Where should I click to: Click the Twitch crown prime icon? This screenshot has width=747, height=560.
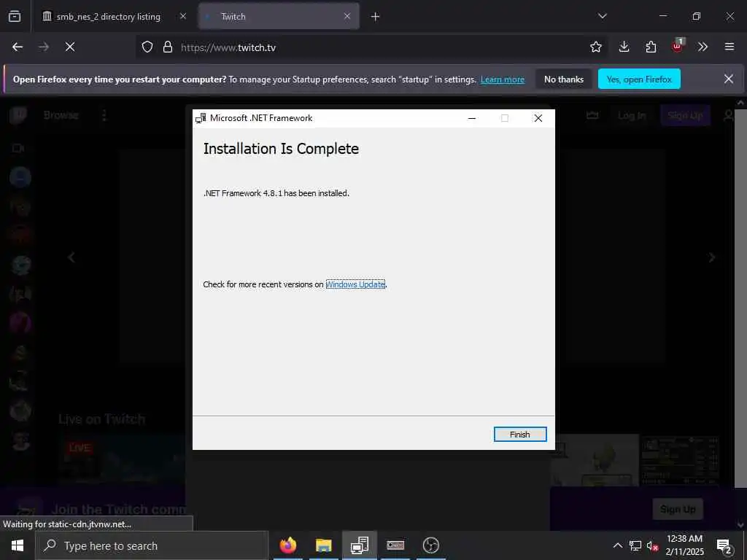coord(592,115)
